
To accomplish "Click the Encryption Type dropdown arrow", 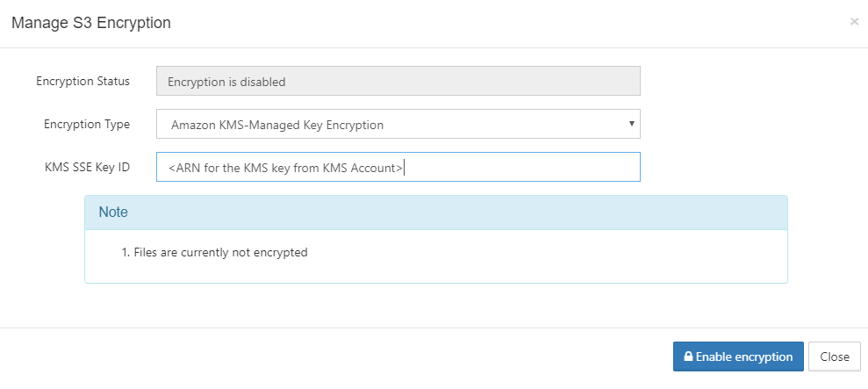I will coord(631,123).
